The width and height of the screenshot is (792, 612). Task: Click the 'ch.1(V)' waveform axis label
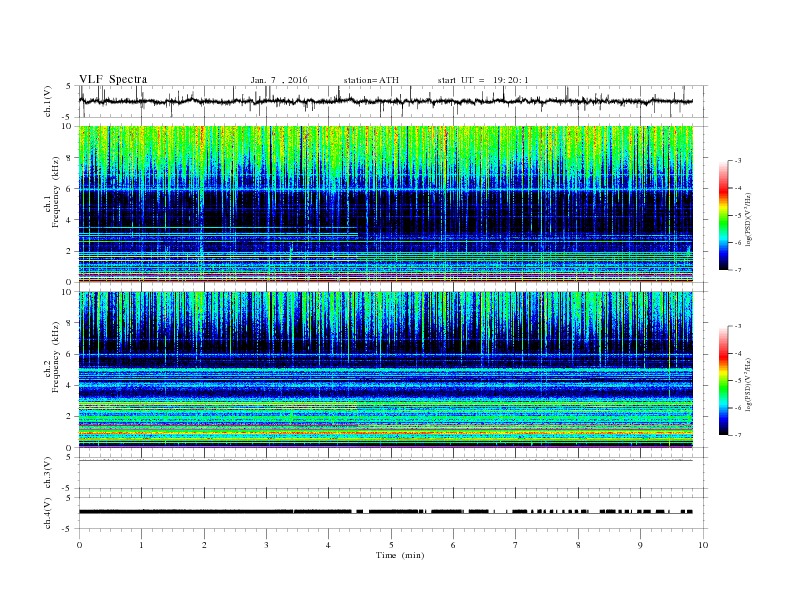(47, 101)
